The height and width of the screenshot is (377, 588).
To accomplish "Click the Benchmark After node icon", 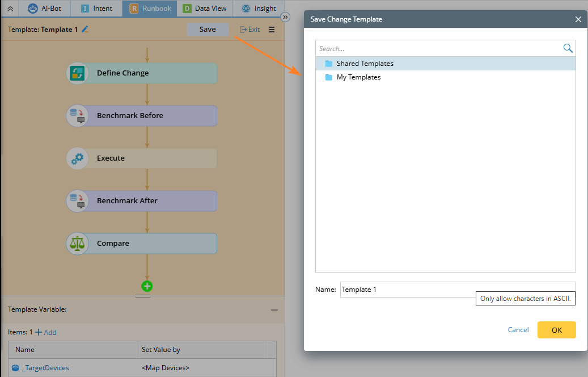I will pos(77,201).
